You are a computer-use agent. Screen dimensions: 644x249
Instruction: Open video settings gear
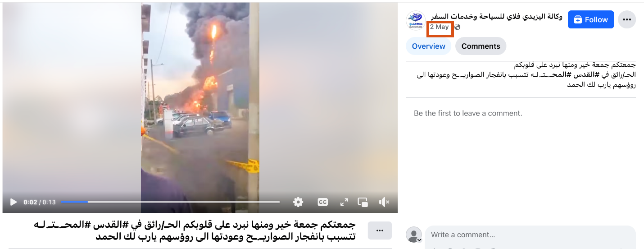(298, 202)
